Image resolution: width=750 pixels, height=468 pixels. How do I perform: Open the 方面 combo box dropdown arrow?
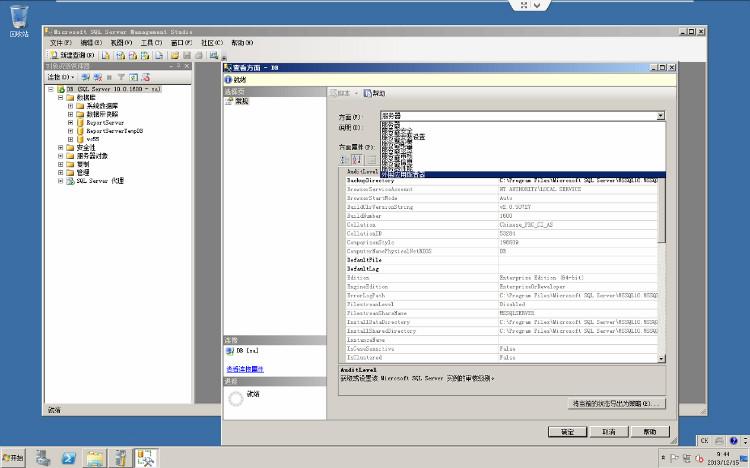click(x=660, y=116)
